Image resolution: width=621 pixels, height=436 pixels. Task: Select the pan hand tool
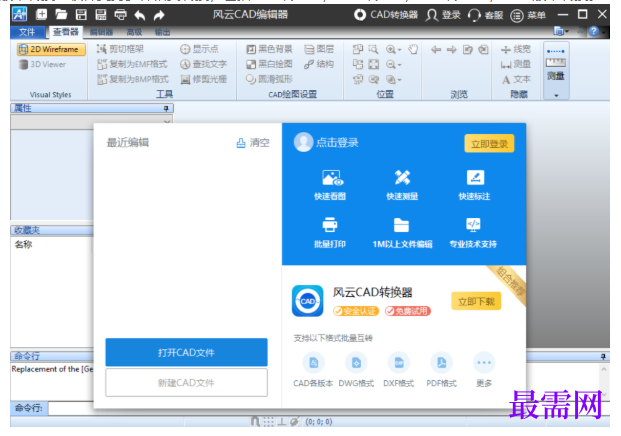[413, 49]
